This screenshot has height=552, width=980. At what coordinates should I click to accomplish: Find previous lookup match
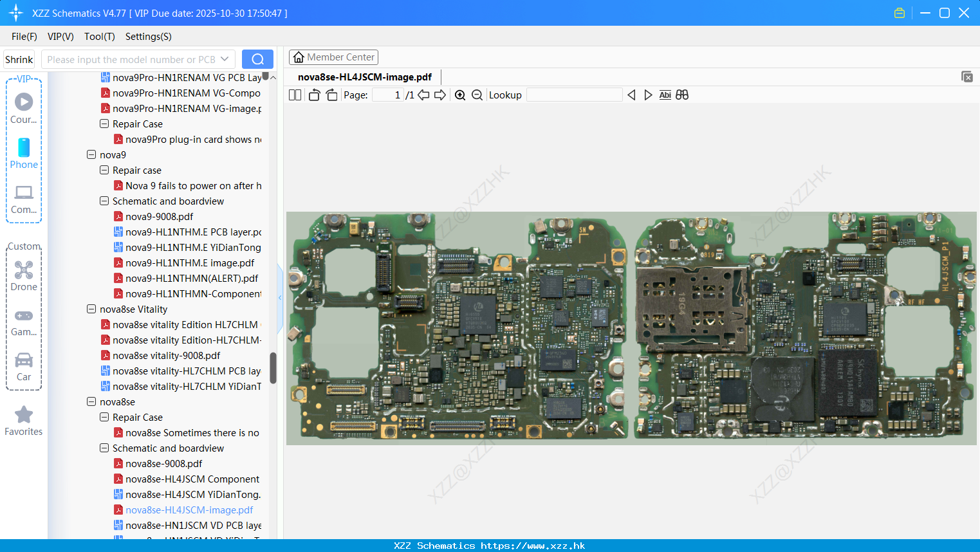tap(631, 95)
